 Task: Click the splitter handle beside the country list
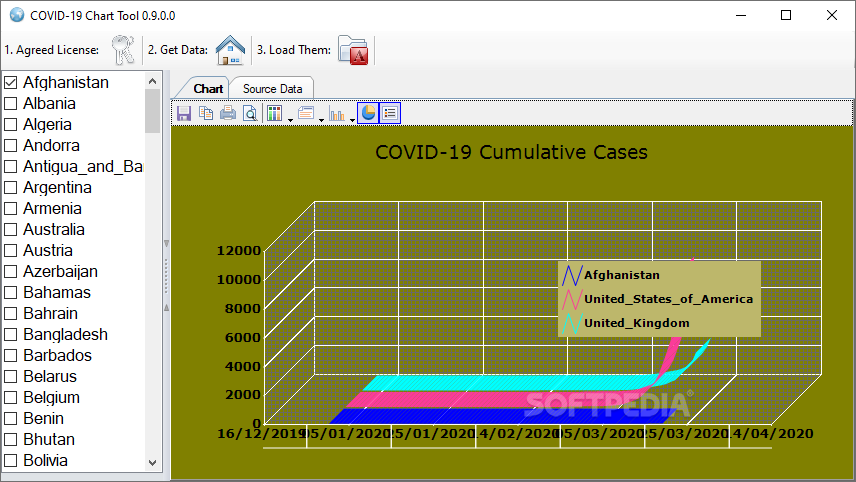167,276
